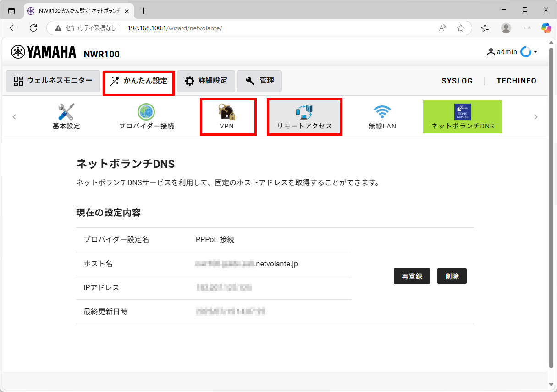This screenshot has height=392, width=557.
Task: Open the リモートアクセス remote access icon
Action: pos(304,116)
